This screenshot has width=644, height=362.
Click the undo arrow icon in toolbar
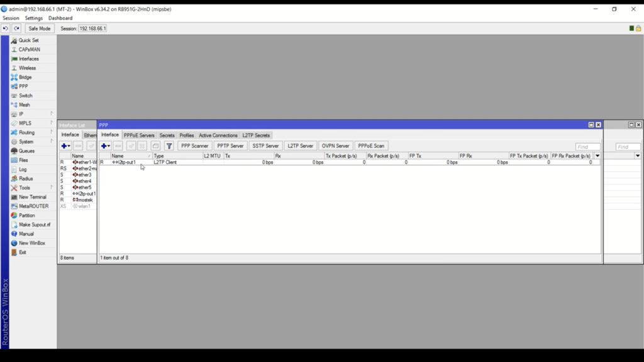tap(6, 28)
